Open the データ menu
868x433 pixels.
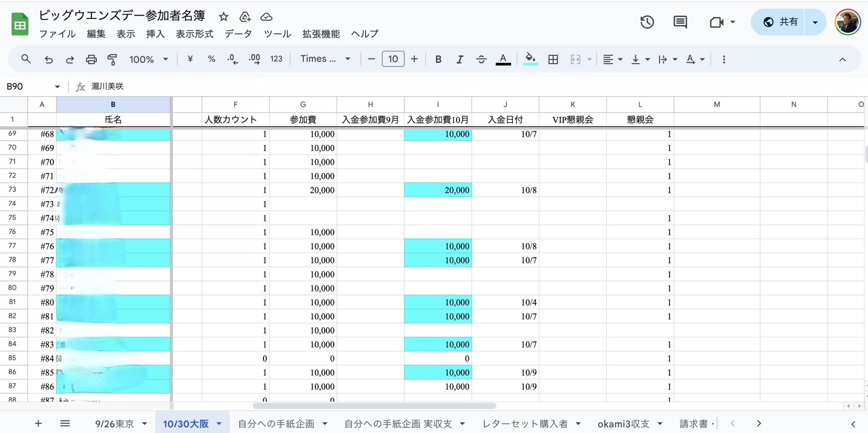tap(238, 34)
